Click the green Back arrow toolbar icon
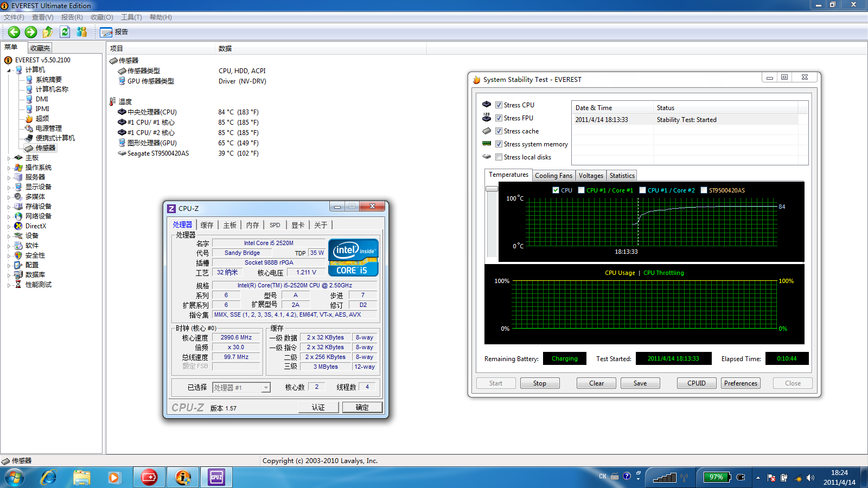Viewport: 868px width, 488px height. tap(14, 32)
